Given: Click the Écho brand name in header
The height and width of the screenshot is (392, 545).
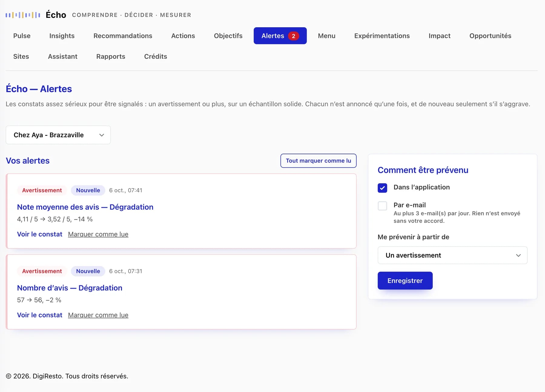Looking at the screenshot, I should 56,15.
